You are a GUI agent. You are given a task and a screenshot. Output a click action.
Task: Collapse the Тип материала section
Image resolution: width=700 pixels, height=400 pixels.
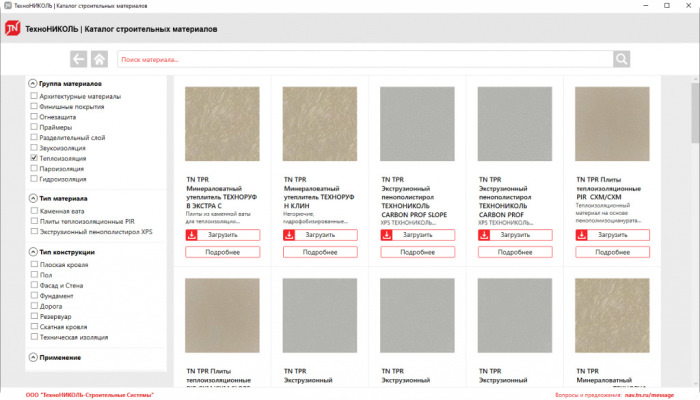[33, 198]
